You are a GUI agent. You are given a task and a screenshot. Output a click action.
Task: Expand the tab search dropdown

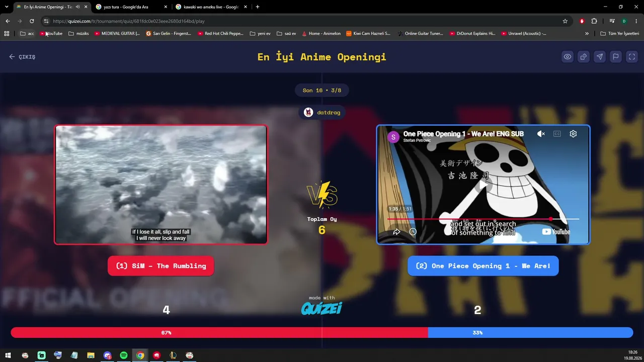pos(7,7)
